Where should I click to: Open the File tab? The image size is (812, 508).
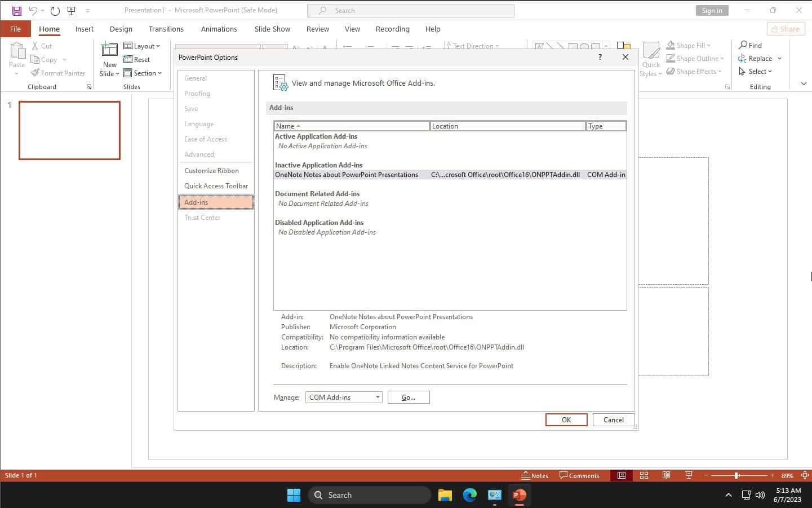(x=15, y=29)
